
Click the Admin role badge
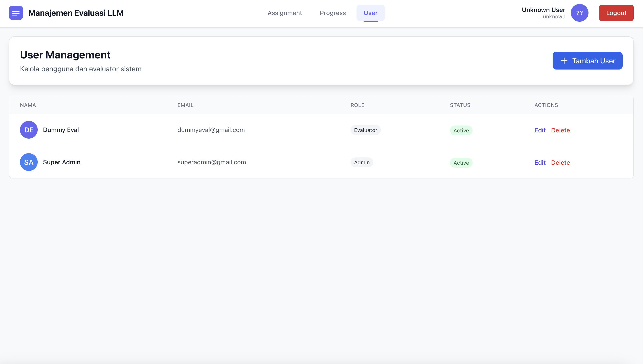[362, 162]
